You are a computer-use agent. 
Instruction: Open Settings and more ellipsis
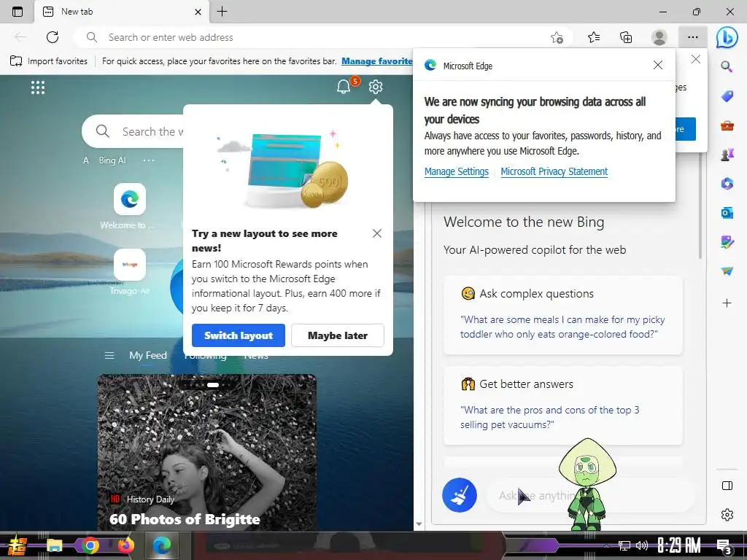693,37
